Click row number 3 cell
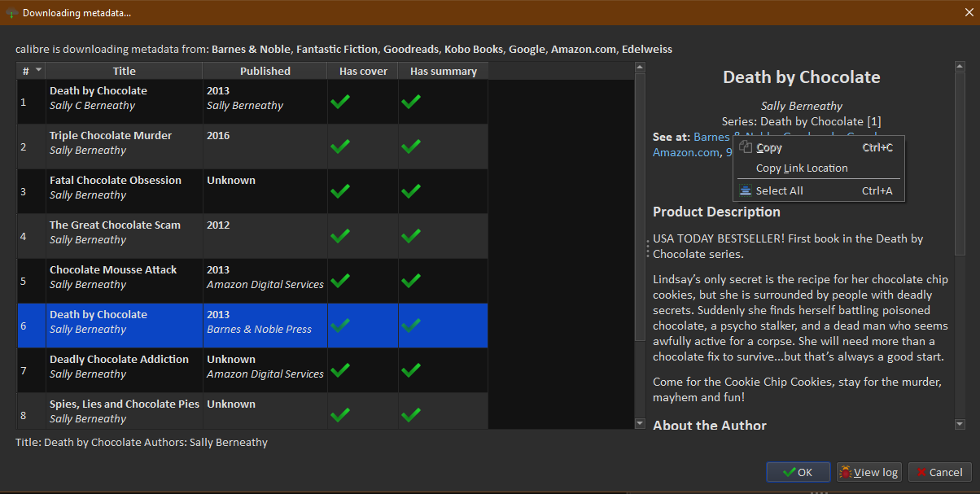Image resolution: width=980 pixels, height=494 pixels. [x=32, y=191]
